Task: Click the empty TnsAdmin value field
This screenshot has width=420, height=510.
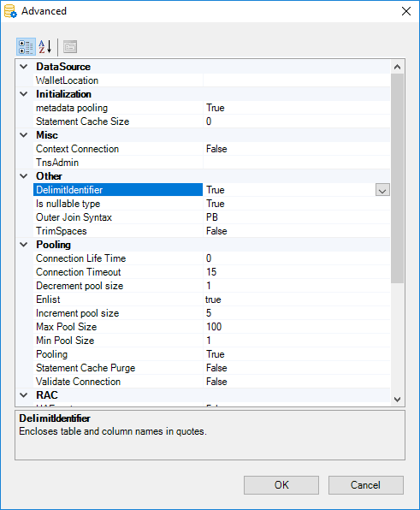Action: pyautogui.click(x=297, y=163)
